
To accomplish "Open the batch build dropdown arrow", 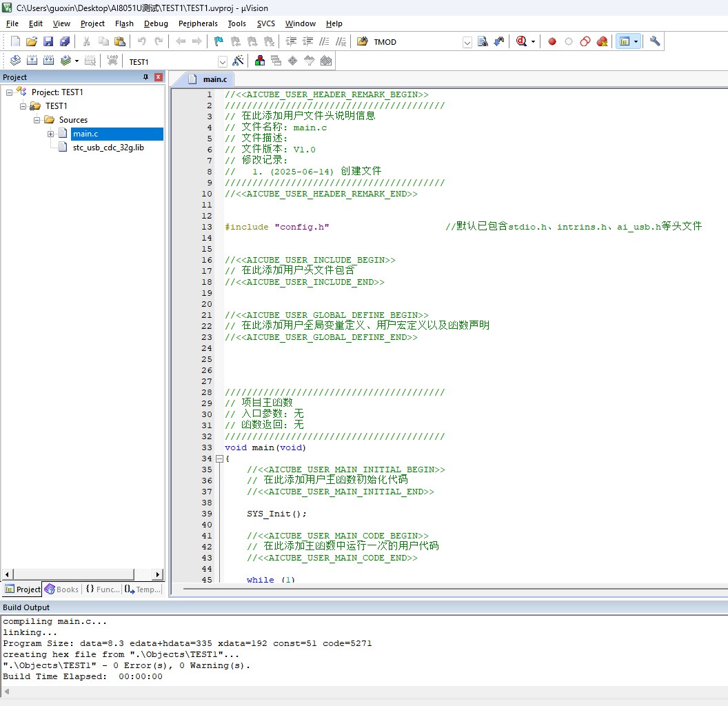I will tap(77, 61).
